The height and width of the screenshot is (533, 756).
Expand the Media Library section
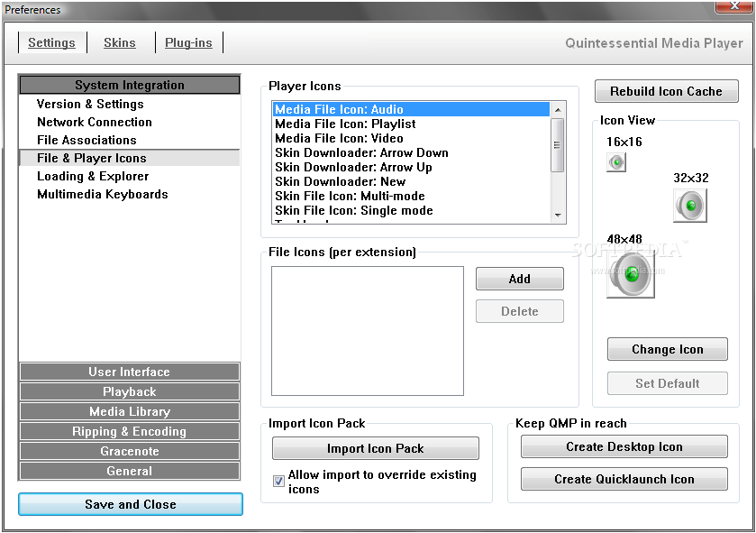(130, 411)
